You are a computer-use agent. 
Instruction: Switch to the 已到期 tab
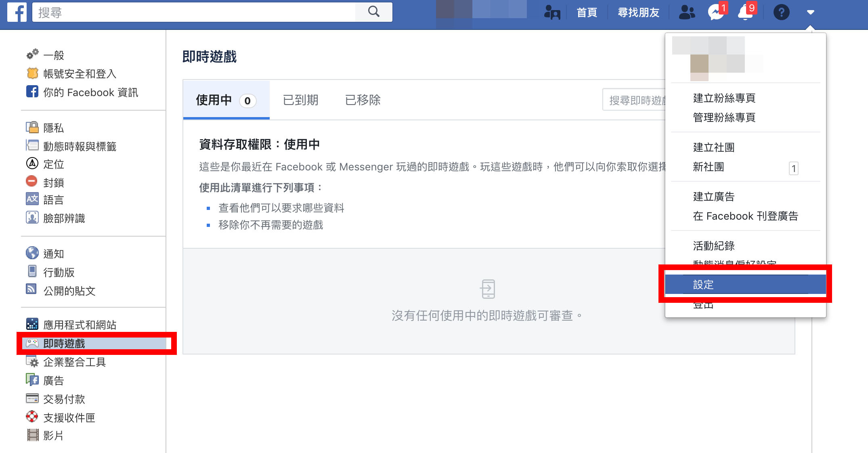[301, 100]
